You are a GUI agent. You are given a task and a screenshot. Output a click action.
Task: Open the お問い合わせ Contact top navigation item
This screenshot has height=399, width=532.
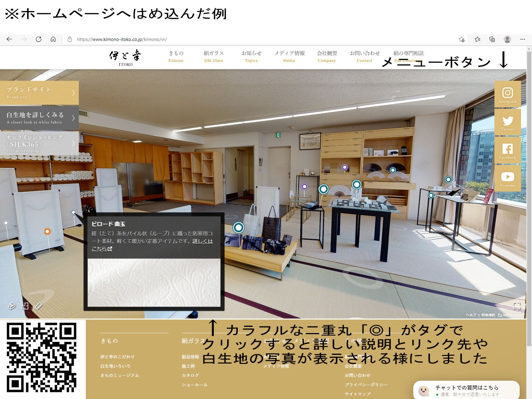coord(365,56)
